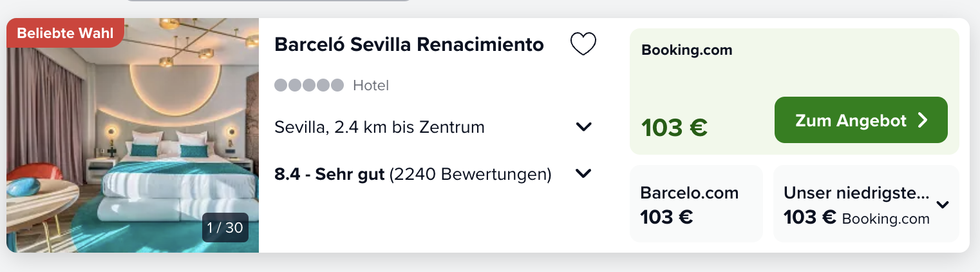The image size is (980, 272).
Task: Click Sevilla, 2.4 km bis Zentrum text
Action: tap(379, 127)
